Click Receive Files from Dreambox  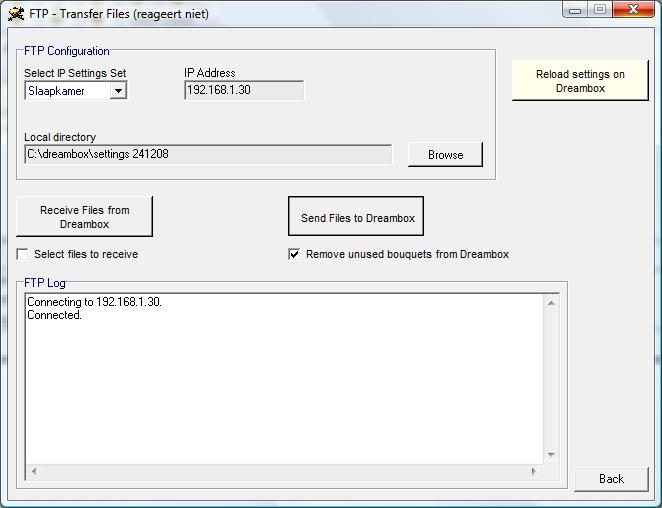click(x=84, y=217)
